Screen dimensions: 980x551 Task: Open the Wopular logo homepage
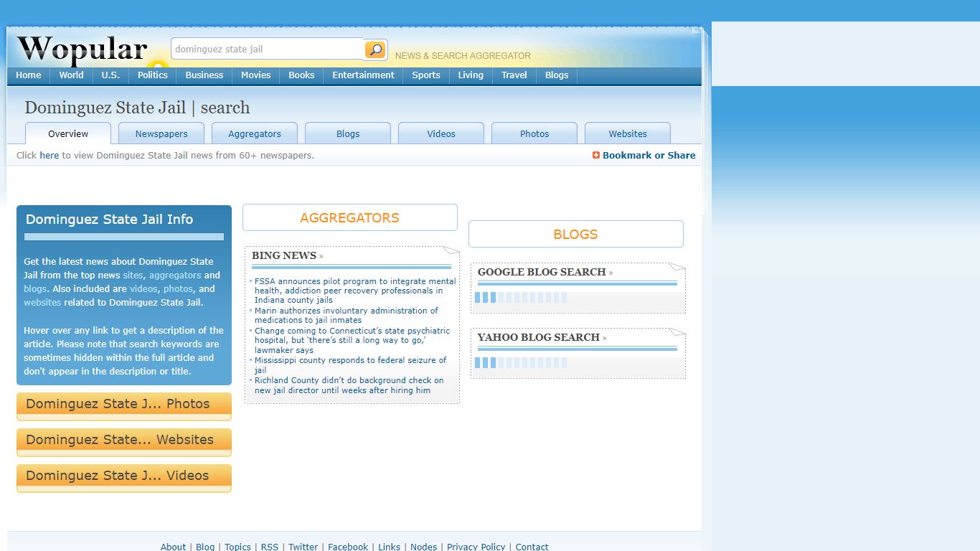[x=82, y=50]
